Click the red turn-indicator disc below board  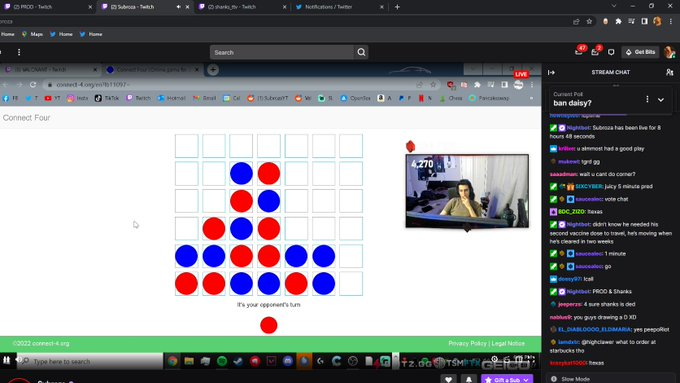pyautogui.click(x=269, y=325)
